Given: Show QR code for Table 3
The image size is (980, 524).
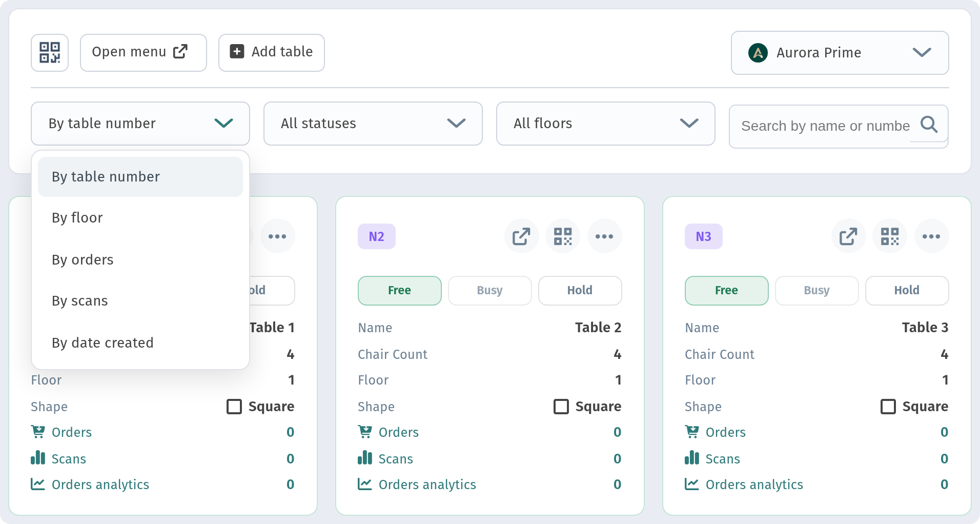Looking at the screenshot, I should click(x=890, y=236).
